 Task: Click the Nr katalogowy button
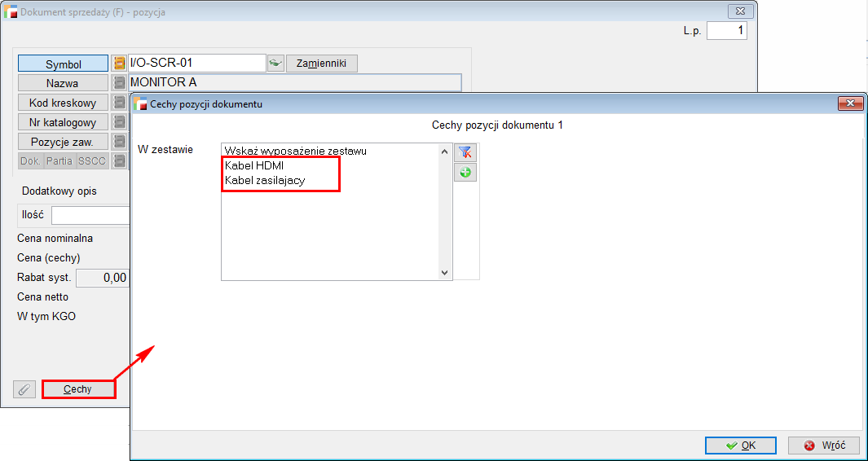pos(63,122)
